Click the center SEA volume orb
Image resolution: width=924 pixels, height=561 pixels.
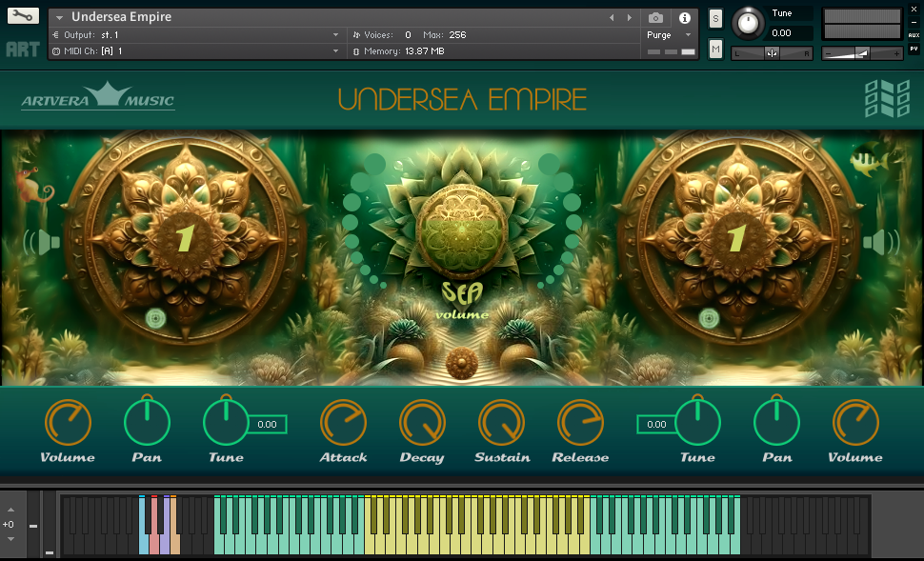[461, 227]
